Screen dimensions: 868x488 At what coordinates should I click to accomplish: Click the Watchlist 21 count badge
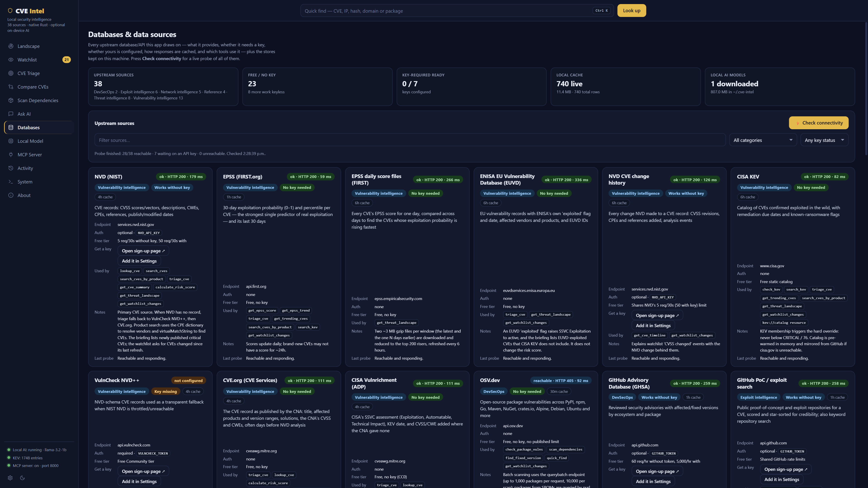tap(66, 60)
